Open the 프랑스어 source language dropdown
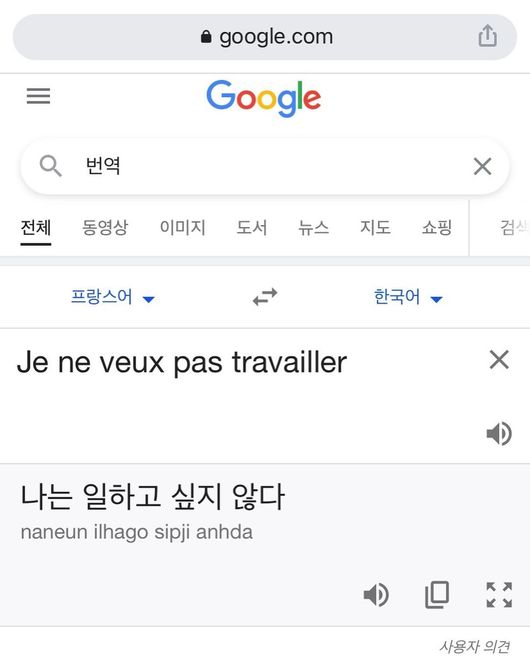Image resolution: width=530 pixels, height=662 pixels. [x=113, y=297]
